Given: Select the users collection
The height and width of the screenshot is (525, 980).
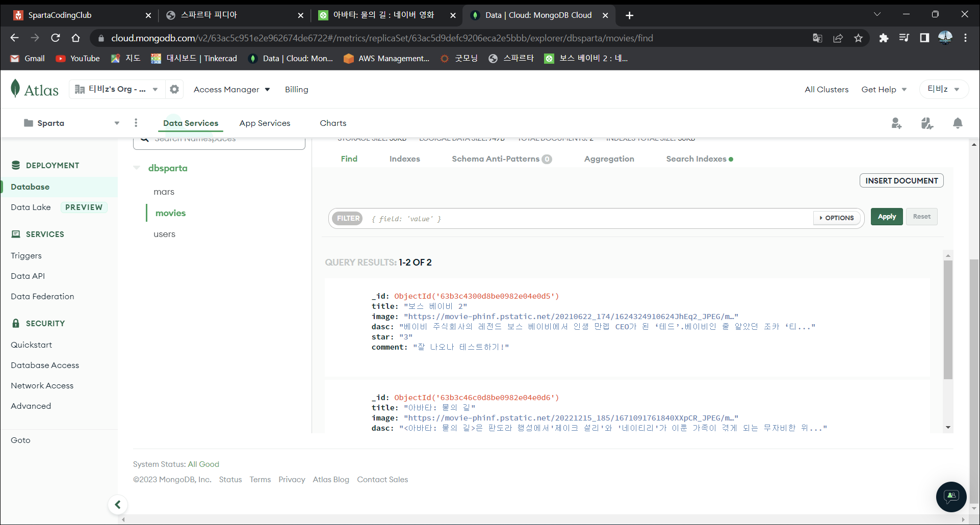Looking at the screenshot, I should [164, 234].
